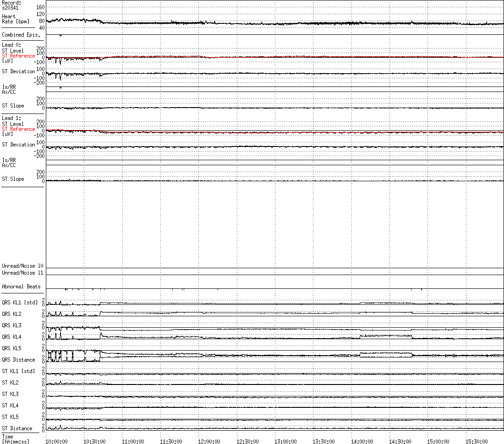Select the Lead 1: heading
The width and height of the screenshot is (504, 444).
coord(11,118)
